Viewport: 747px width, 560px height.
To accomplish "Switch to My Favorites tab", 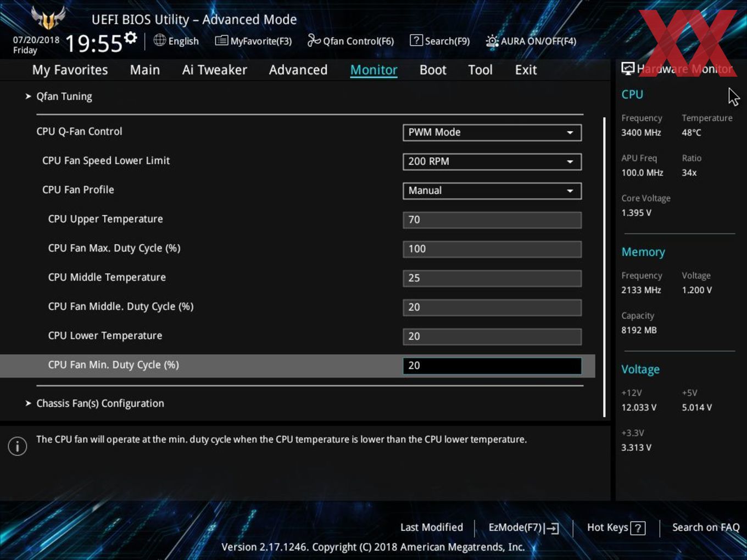I will (70, 70).
